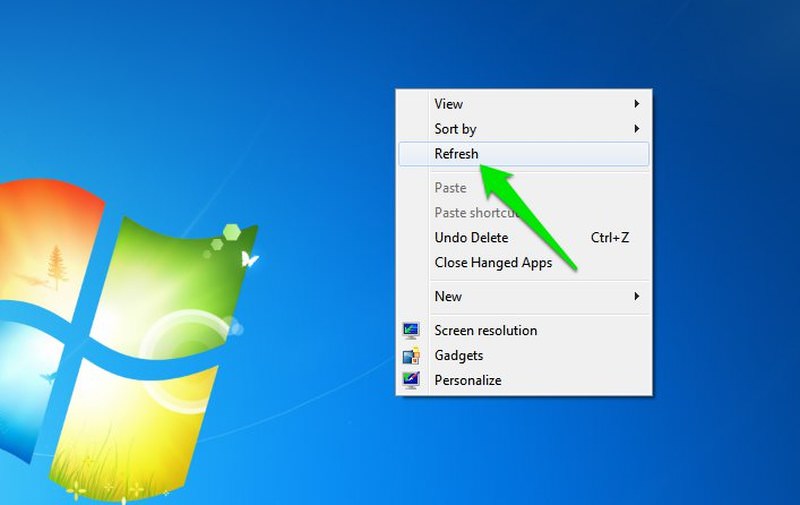Open the New submenu
800x505 pixels.
click(x=523, y=296)
